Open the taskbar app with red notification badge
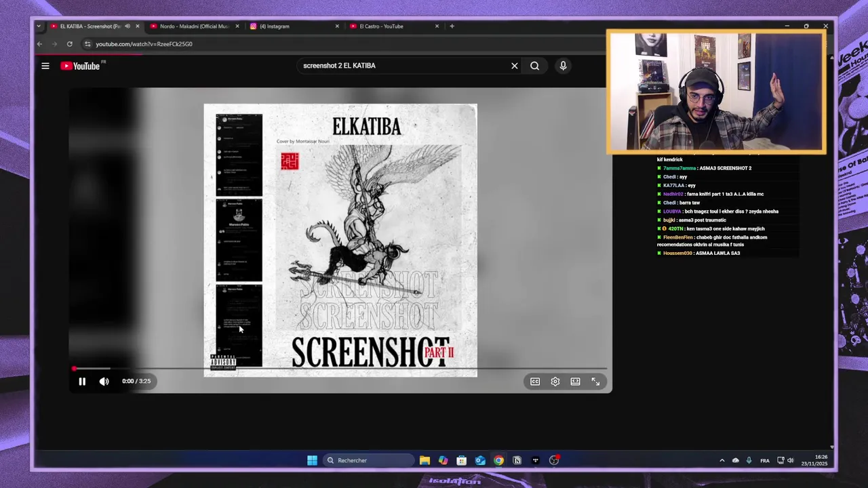Image resolution: width=868 pixels, height=488 pixels. coord(554,460)
